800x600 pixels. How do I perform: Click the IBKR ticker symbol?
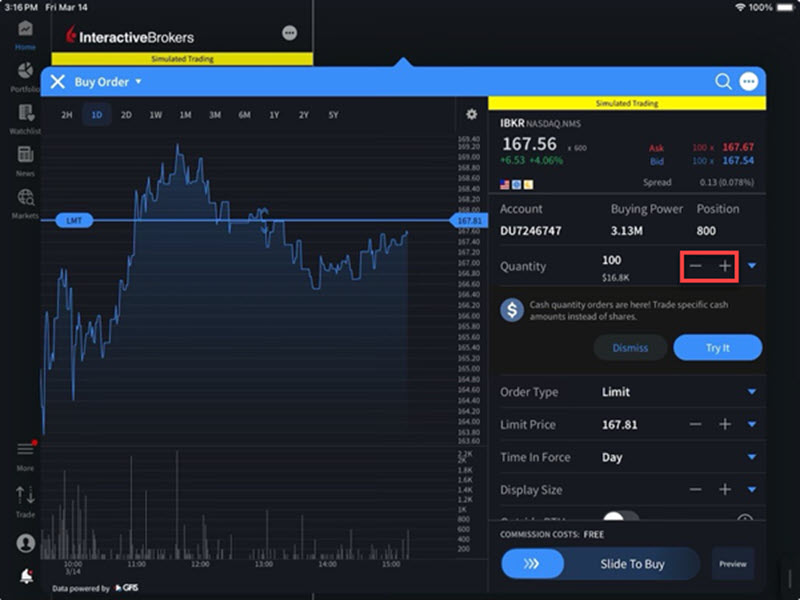[512, 123]
